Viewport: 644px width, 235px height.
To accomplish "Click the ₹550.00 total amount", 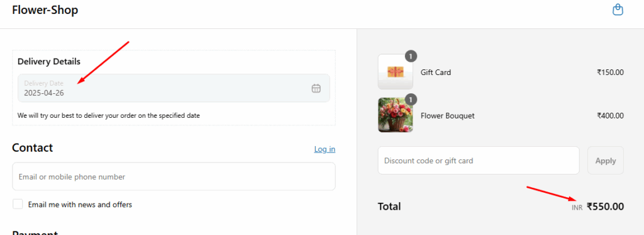I will pyautogui.click(x=605, y=206).
